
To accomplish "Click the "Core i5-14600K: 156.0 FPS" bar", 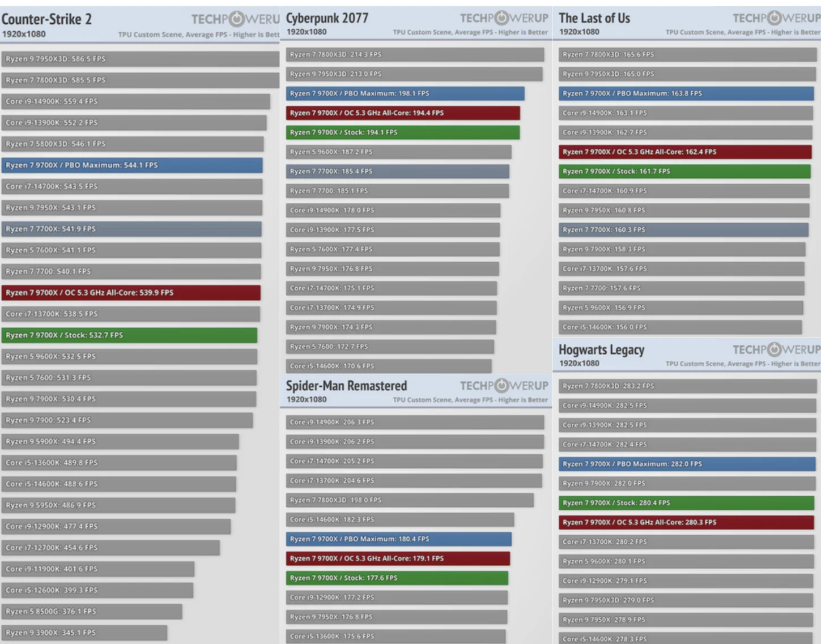I will pos(680,327).
